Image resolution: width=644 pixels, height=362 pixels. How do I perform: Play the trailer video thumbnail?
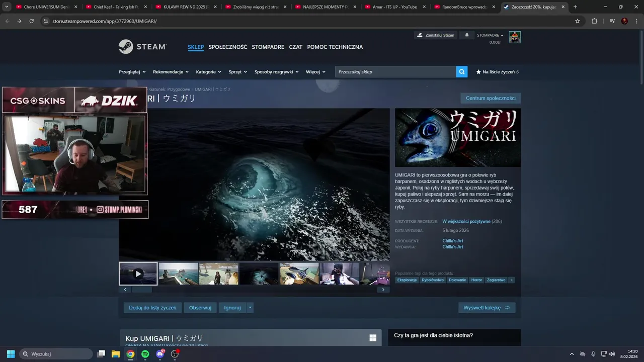click(138, 274)
